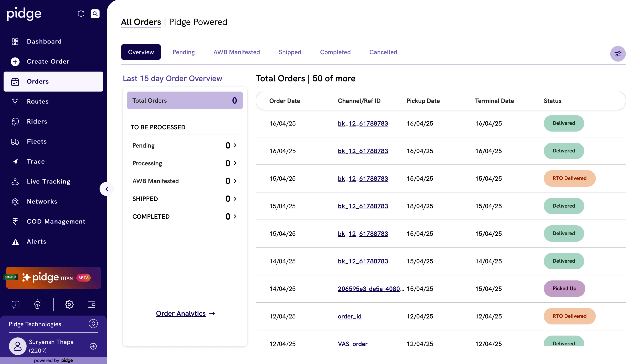Click the search icon in sidebar header
This screenshot has height=364, width=640.
pyautogui.click(x=95, y=14)
